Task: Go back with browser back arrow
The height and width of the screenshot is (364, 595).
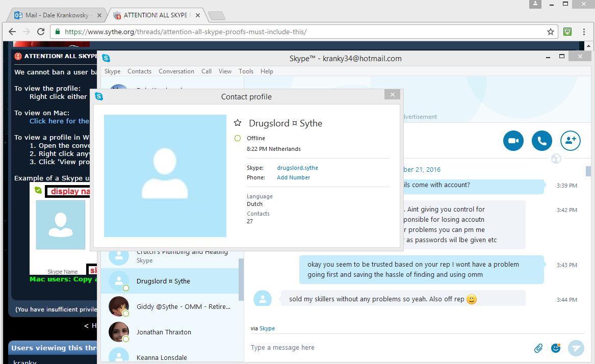Action: click(12, 32)
